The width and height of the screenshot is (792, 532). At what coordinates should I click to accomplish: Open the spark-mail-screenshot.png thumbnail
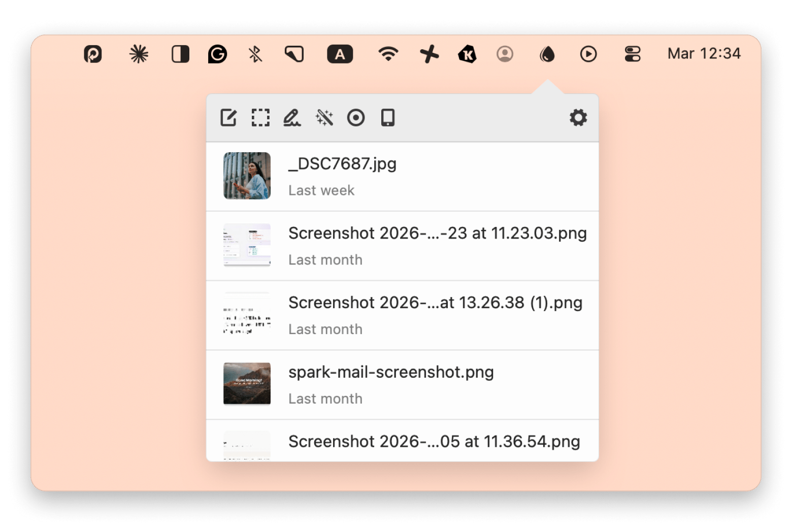247,383
